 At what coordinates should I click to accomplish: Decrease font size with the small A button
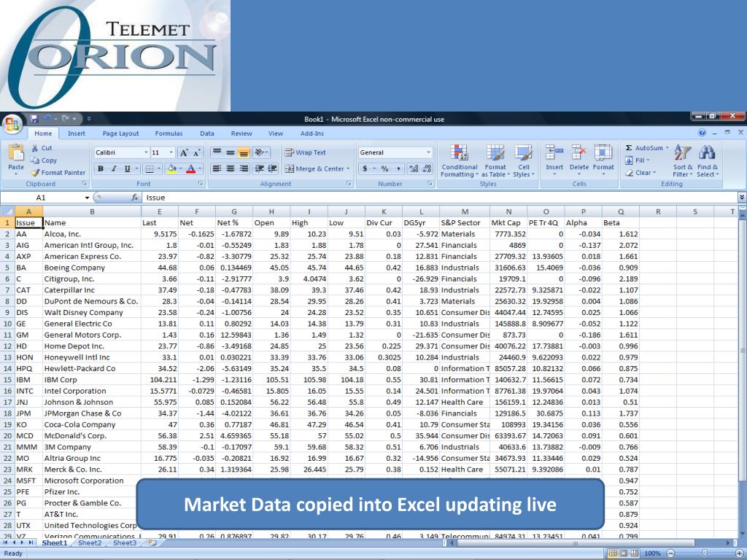pos(197,153)
